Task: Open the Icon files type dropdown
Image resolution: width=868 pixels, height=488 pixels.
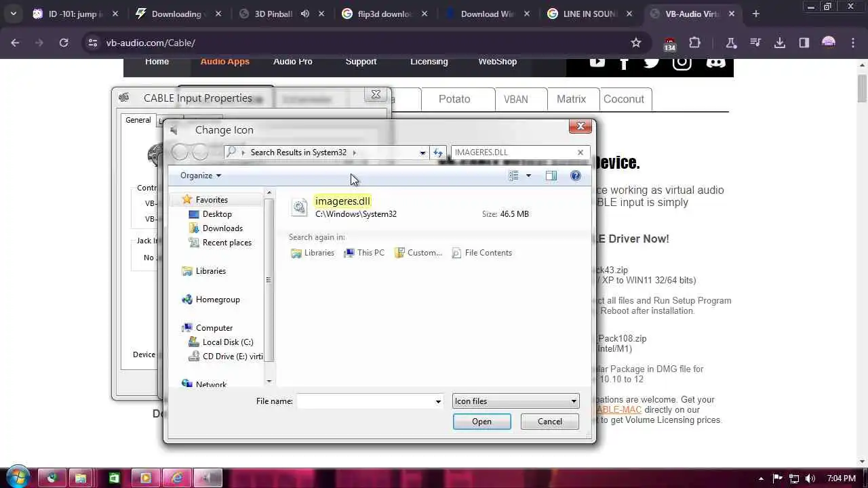Action: point(515,401)
